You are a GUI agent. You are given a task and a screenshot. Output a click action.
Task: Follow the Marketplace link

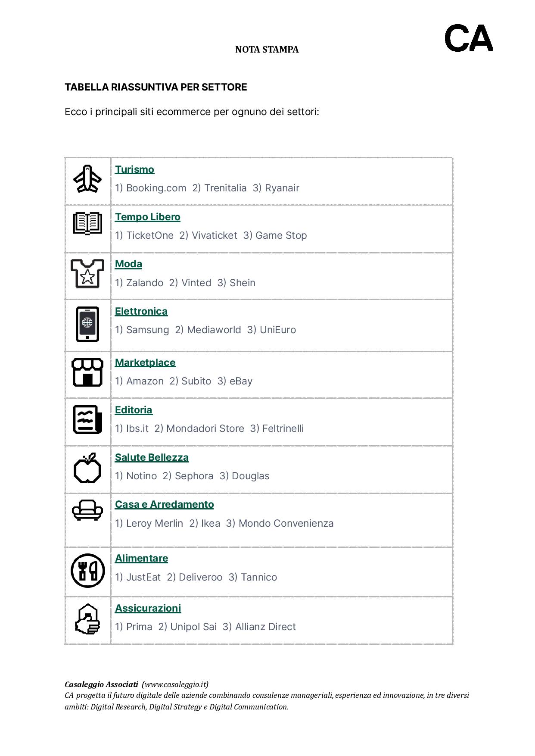coord(145,362)
